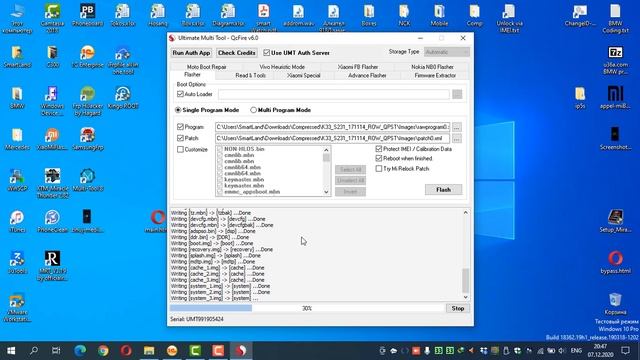Screen dimensions: 640x360
Task: Select Single Program Mode radio
Action: pyautogui.click(x=178, y=110)
